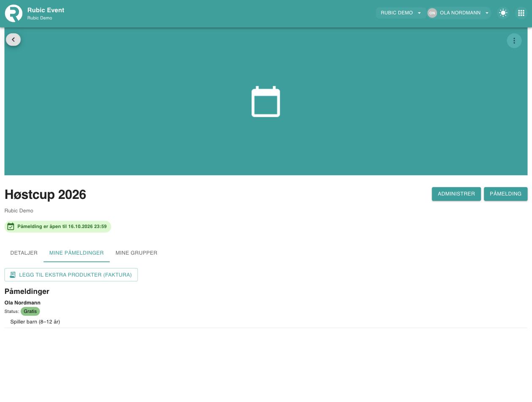Click Spiller barn (8–12 år) entry
This screenshot has height=402, width=532.
point(35,322)
